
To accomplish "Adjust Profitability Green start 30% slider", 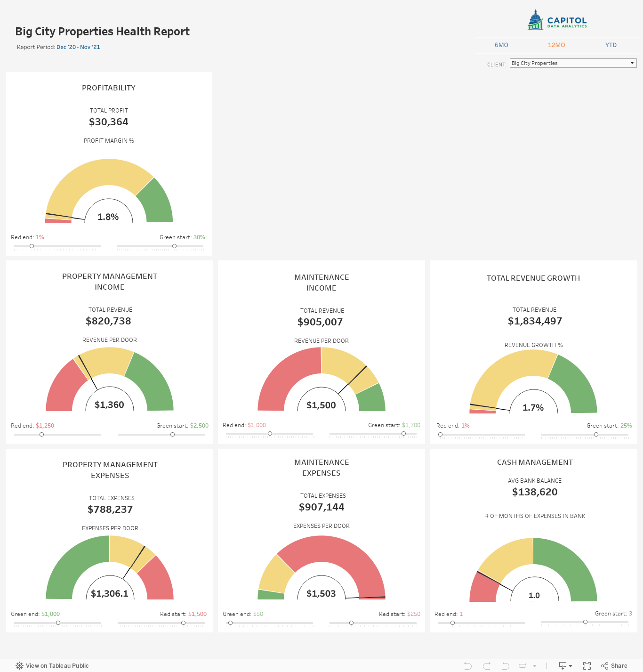I will point(174,246).
